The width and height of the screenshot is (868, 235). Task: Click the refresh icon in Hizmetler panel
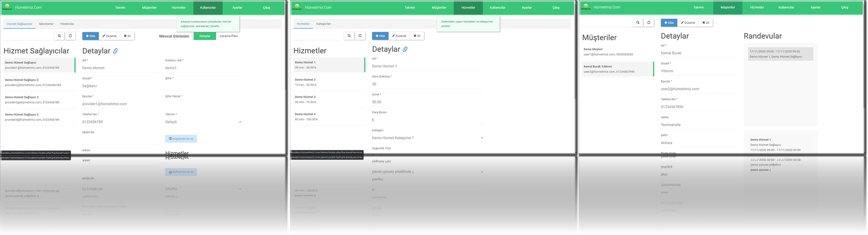360,36
